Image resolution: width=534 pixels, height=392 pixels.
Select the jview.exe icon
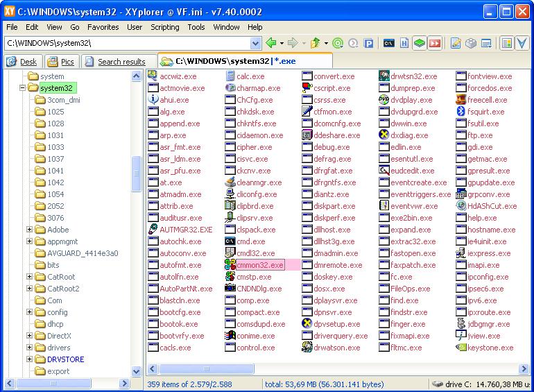(x=460, y=336)
